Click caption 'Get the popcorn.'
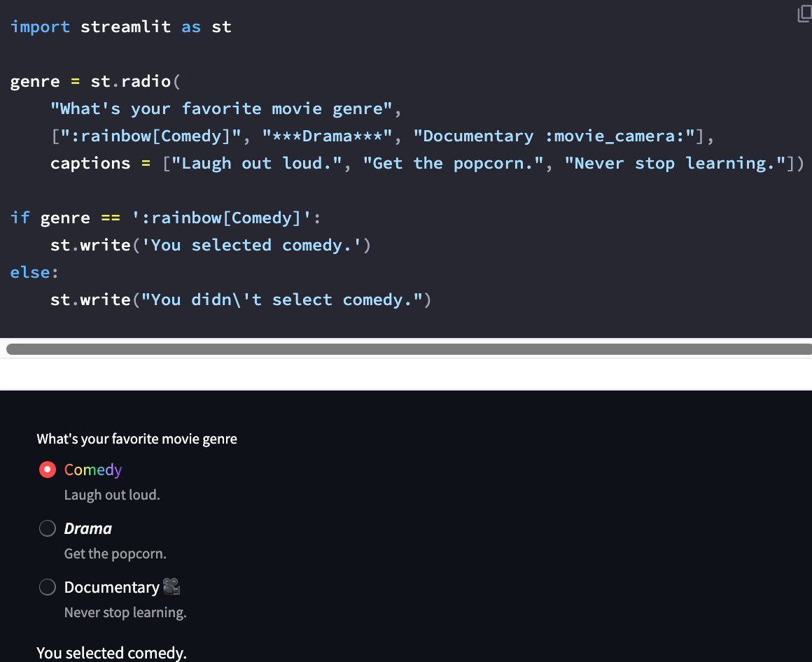Image resolution: width=812 pixels, height=662 pixels. 115,554
